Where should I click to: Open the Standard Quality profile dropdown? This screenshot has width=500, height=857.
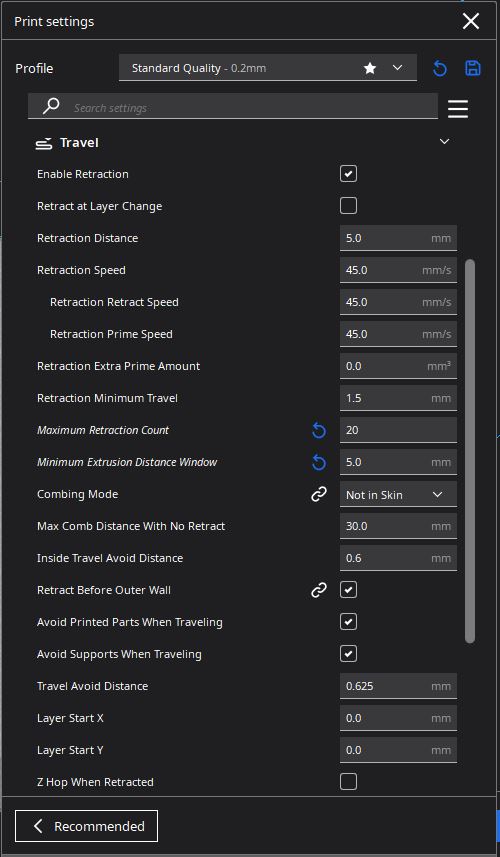(x=268, y=68)
